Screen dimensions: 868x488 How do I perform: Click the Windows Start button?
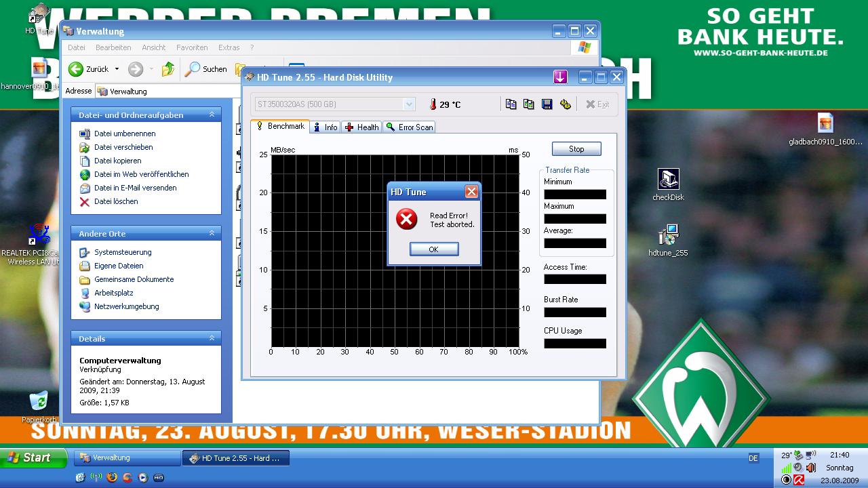coord(34,458)
